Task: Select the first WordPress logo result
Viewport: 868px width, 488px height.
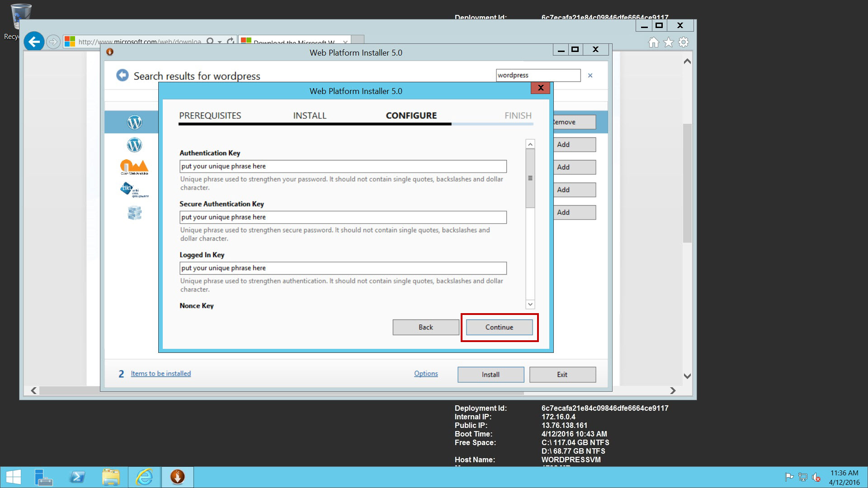Action: click(134, 122)
